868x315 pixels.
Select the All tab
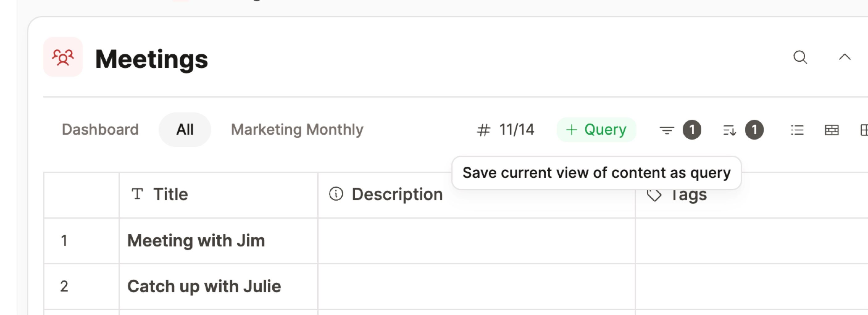tap(185, 129)
